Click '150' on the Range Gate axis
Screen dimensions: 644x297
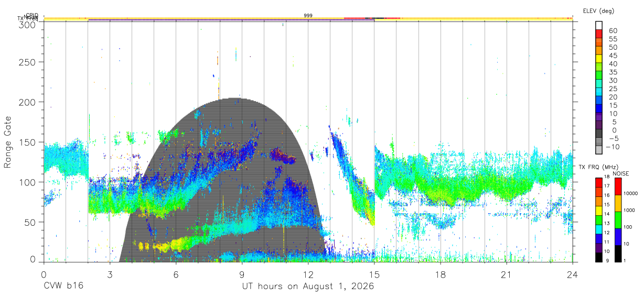pyautogui.click(x=28, y=142)
